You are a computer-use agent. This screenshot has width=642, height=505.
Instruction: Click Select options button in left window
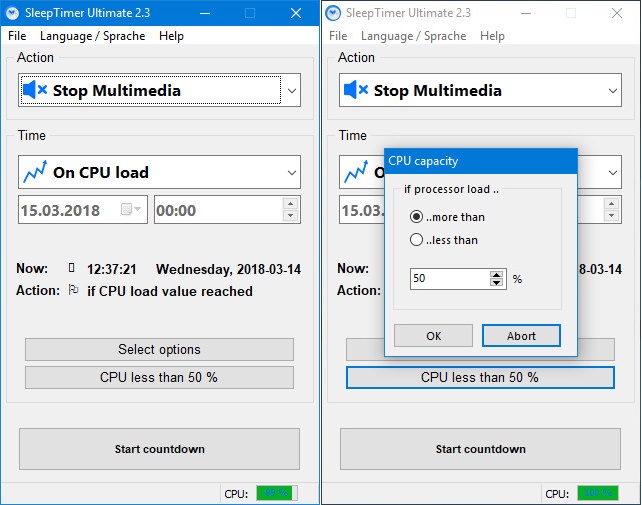click(159, 349)
